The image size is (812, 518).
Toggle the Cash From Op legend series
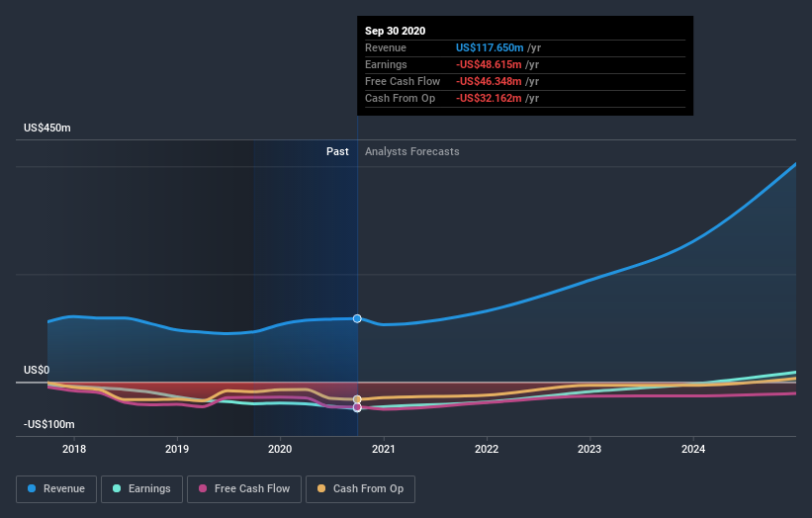click(x=360, y=489)
